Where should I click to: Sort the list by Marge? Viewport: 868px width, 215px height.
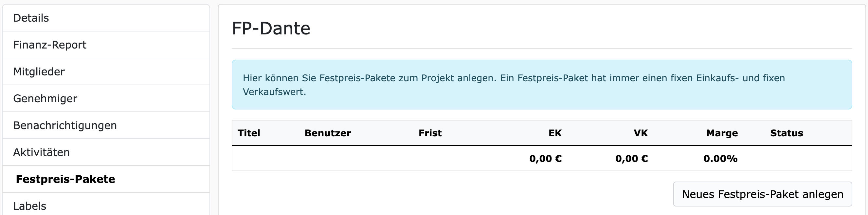(721, 133)
